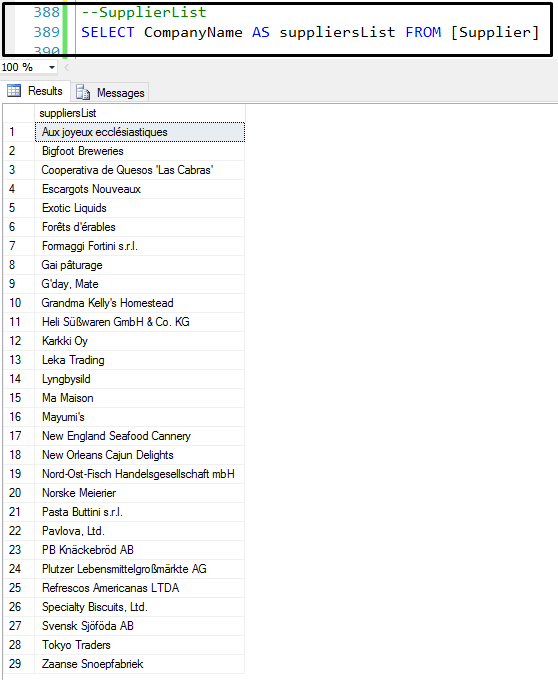Select the Tokyo Traders cell
The width and height of the screenshot is (558, 680).
[x=140, y=645]
